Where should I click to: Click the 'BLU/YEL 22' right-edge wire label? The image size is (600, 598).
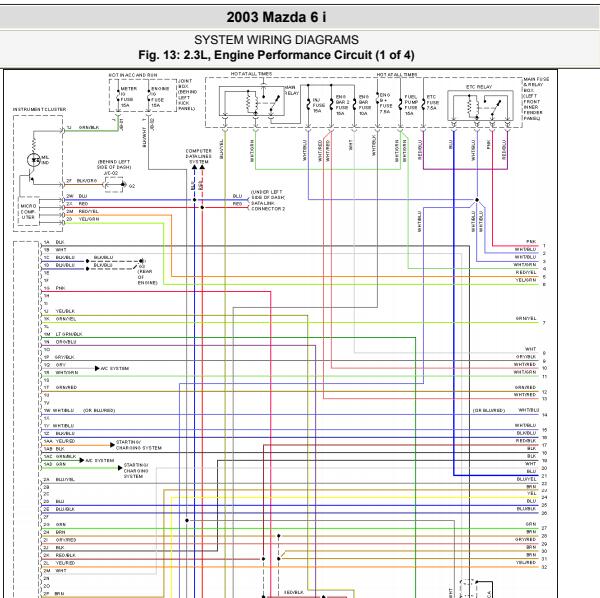click(532, 481)
